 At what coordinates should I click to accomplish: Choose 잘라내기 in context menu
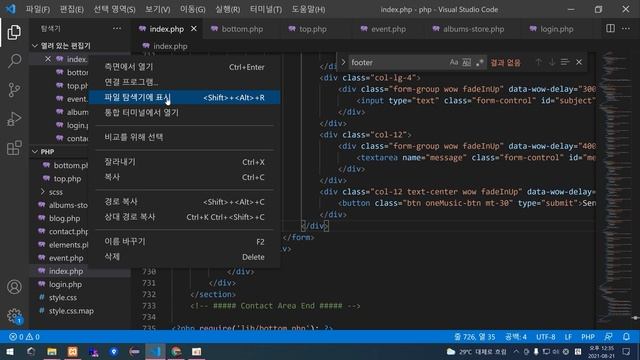(x=184, y=162)
